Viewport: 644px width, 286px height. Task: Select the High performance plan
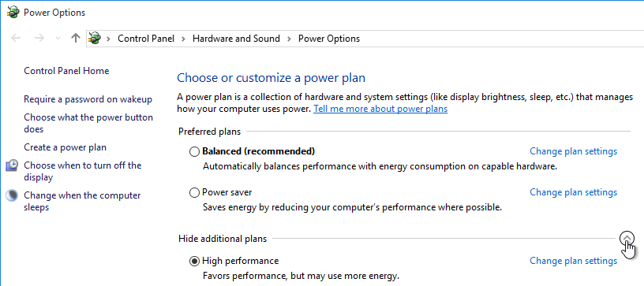point(194,261)
